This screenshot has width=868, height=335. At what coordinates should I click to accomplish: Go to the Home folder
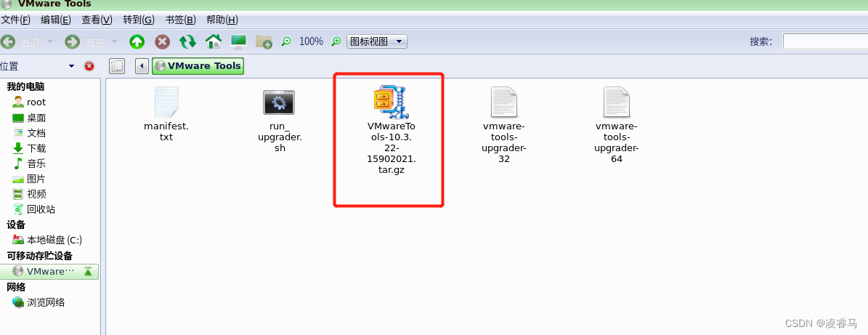pos(214,41)
